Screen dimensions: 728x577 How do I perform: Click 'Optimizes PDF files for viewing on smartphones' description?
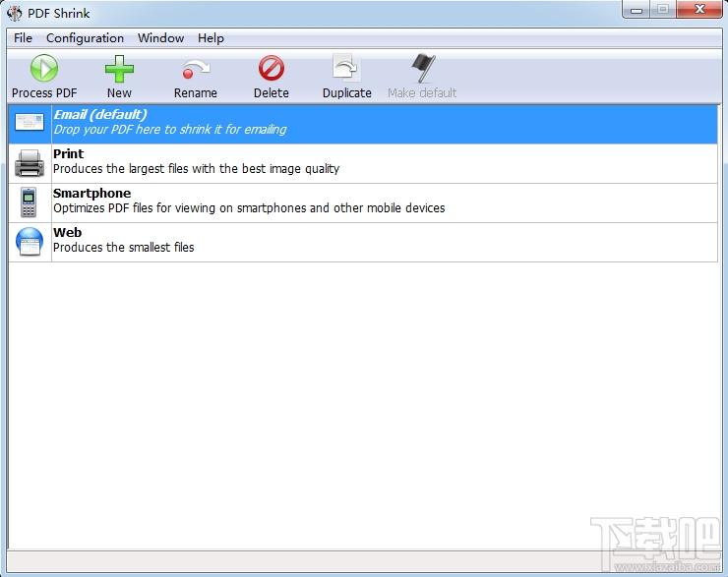coord(249,208)
